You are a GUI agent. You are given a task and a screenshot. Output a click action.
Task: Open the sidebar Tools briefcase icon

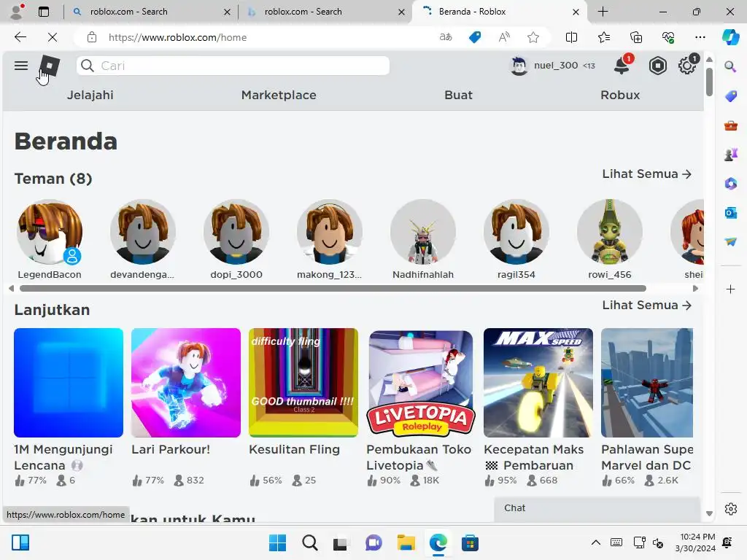click(730, 125)
